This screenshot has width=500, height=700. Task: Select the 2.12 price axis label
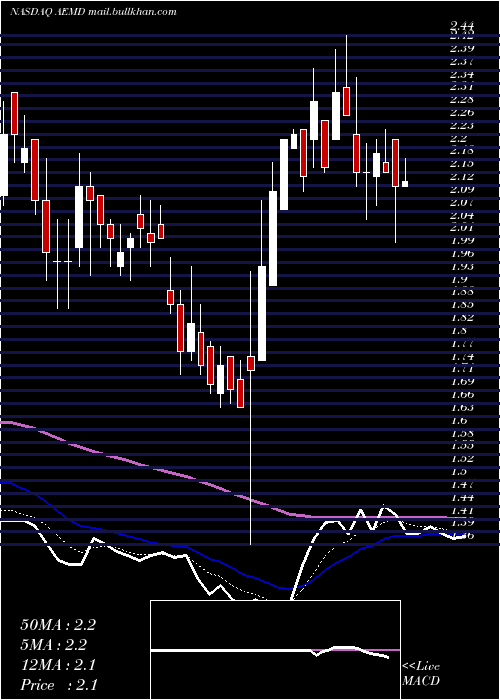coord(462,176)
